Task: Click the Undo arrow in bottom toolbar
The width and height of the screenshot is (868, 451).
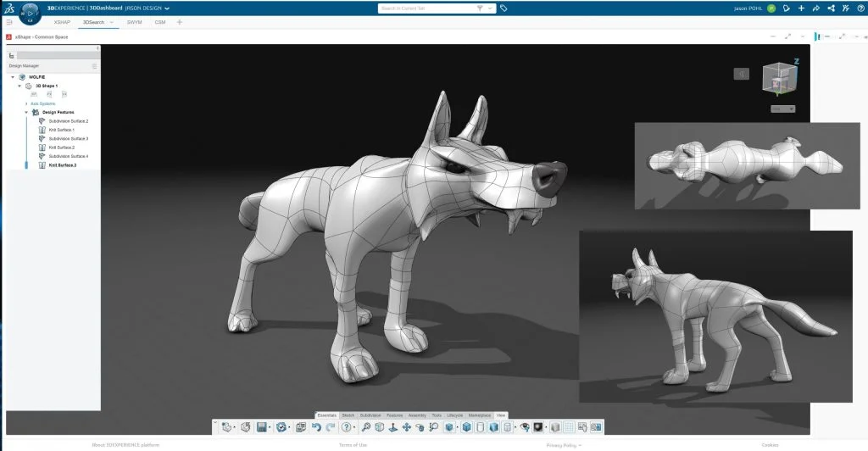Action: (316, 427)
